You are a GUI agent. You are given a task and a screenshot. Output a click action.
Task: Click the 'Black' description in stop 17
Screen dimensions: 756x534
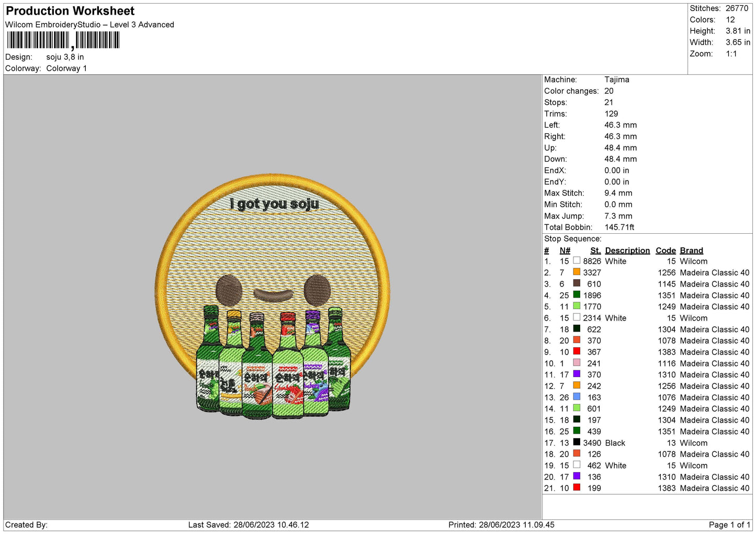pyautogui.click(x=615, y=443)
